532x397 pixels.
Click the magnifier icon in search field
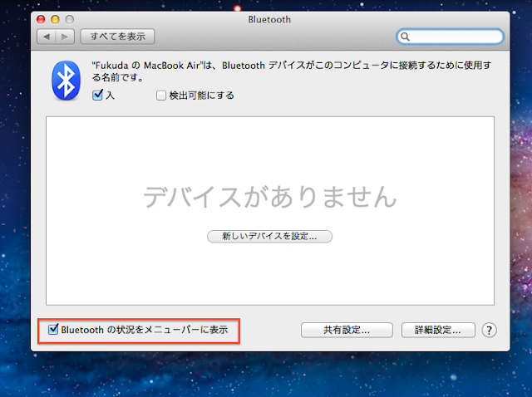pyautogui.click(x=405, y=37)
